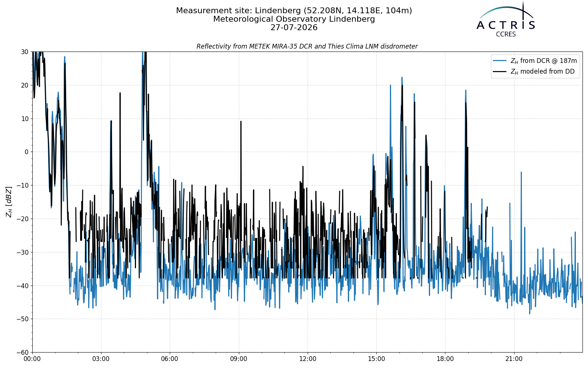Click the y-axis tick label −40
The height and width of the screenshot is (368, 588).
(x=22, y=286)
